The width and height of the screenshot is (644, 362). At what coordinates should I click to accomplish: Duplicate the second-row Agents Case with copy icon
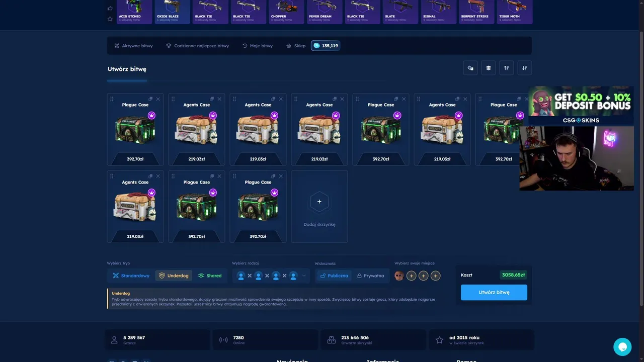pos(150,176)
